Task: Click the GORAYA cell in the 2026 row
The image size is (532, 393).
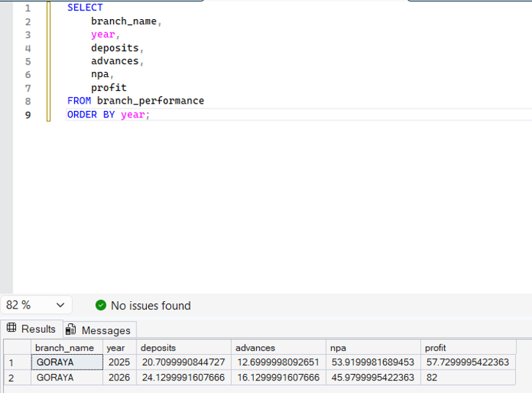Action: click(x=67, y=378)
